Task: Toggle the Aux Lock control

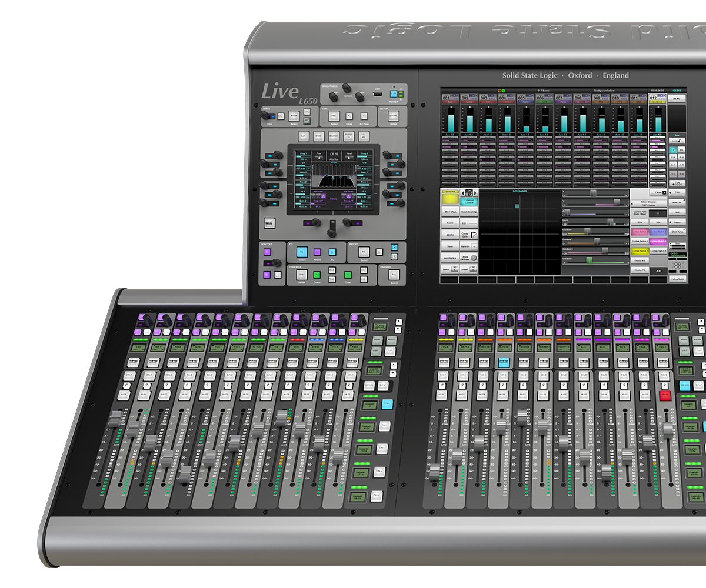Action: click(677, 141)
